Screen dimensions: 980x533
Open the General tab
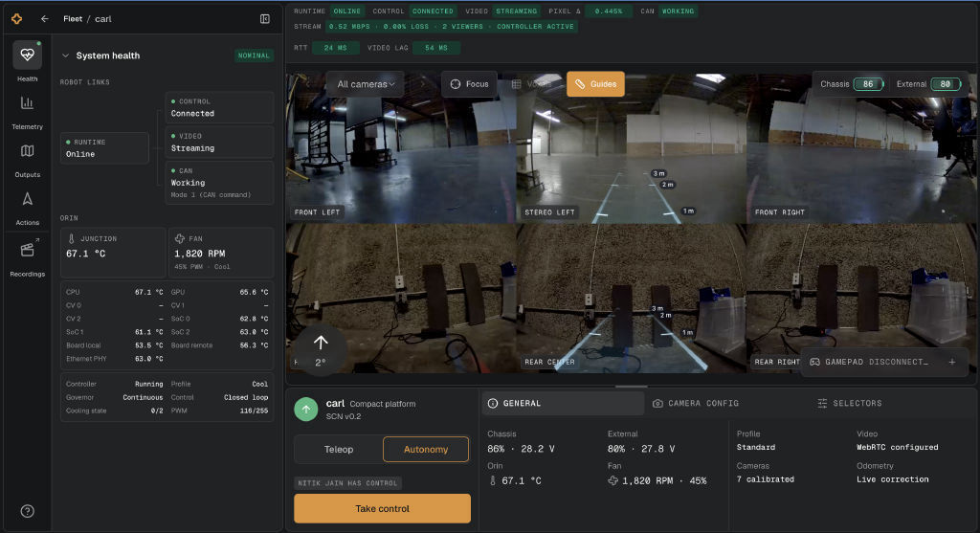563,404
